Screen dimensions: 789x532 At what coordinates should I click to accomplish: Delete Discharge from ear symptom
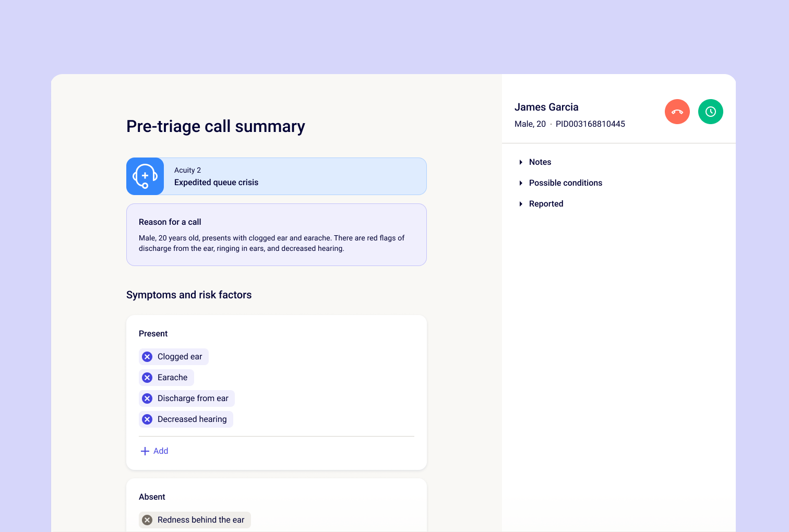(x=147, y=398)
